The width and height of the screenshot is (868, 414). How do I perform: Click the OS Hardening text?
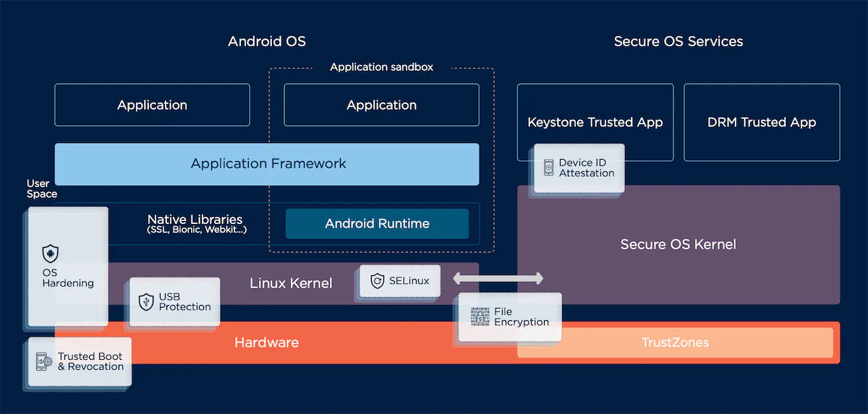(x=68, y=278)
